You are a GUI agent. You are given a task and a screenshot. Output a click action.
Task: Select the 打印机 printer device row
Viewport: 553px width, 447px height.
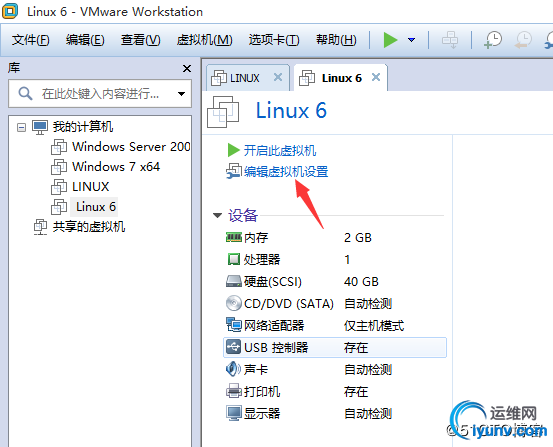coord(335,391)
